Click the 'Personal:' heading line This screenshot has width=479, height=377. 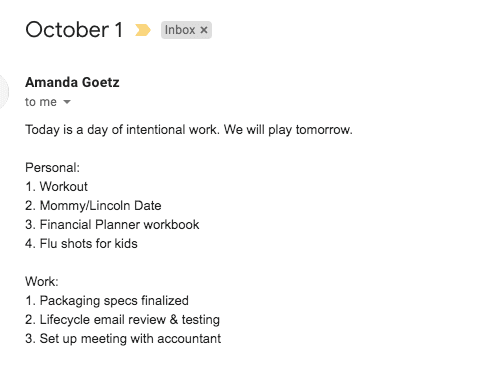(x=52, y=167)
